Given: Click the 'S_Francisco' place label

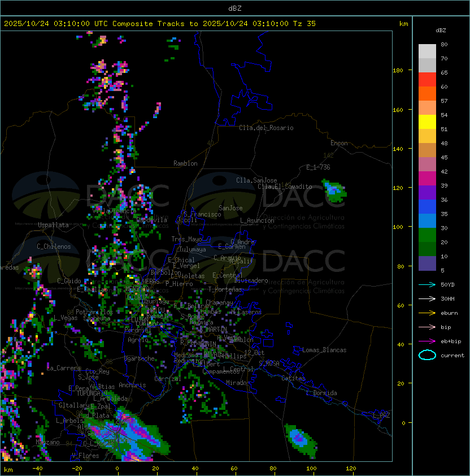Looking at the screenshot, I should (x=202, y=214).
